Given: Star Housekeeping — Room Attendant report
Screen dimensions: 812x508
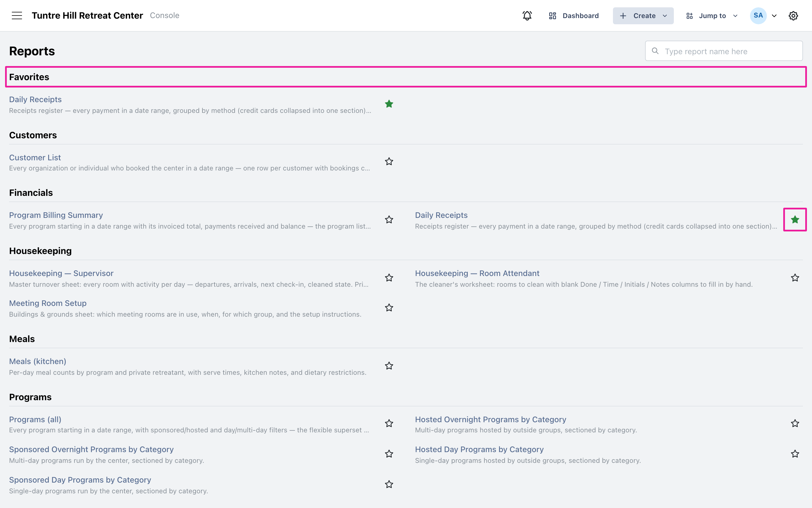Looking at the screenshot, I should [795, 278].
